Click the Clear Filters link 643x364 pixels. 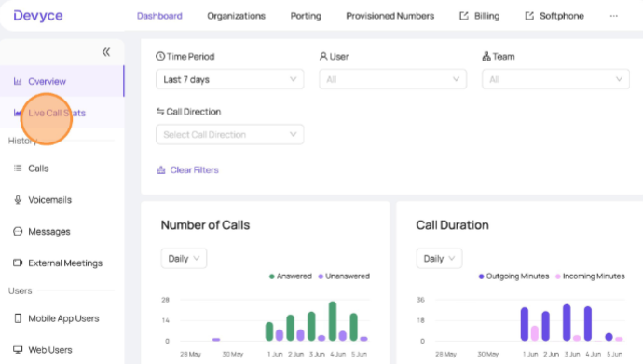(x=188, y=170)
